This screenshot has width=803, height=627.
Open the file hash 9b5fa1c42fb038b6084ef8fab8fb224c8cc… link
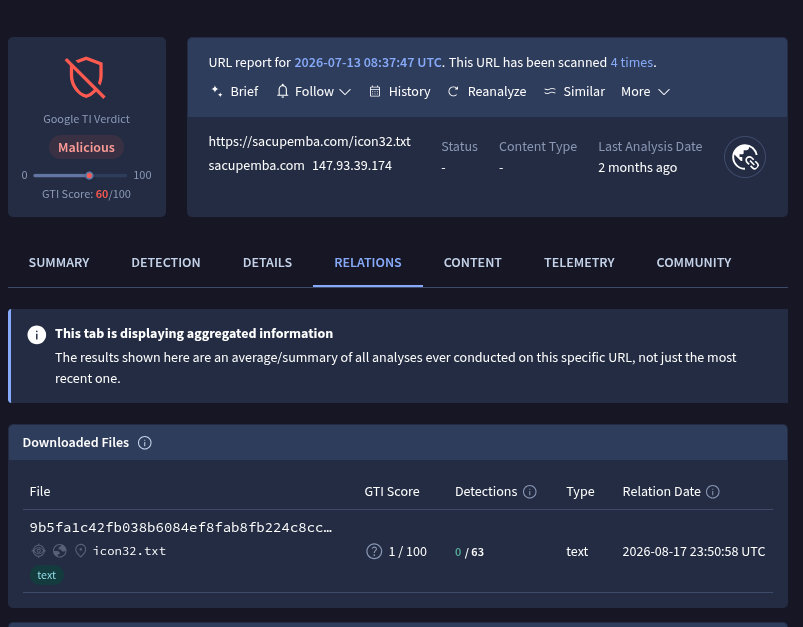tap(181, 528)
